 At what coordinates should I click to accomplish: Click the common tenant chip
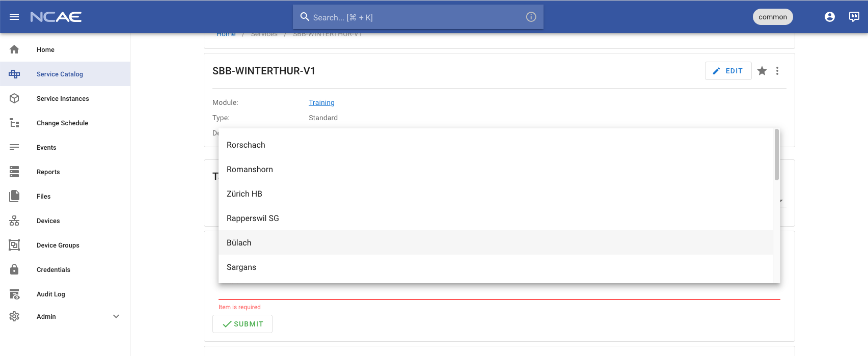pyautogui.click(x=773, y=17)
